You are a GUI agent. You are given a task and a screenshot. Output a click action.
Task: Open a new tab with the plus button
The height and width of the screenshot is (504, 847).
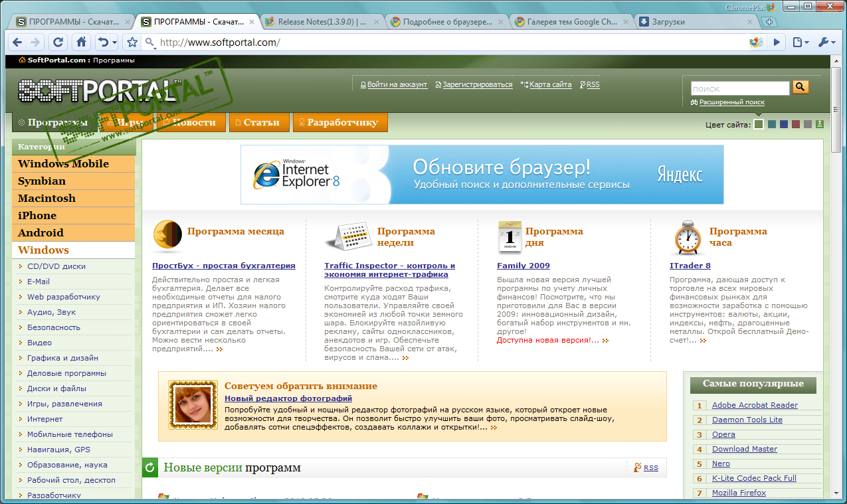pyautogui.click(x=769, y=22)
